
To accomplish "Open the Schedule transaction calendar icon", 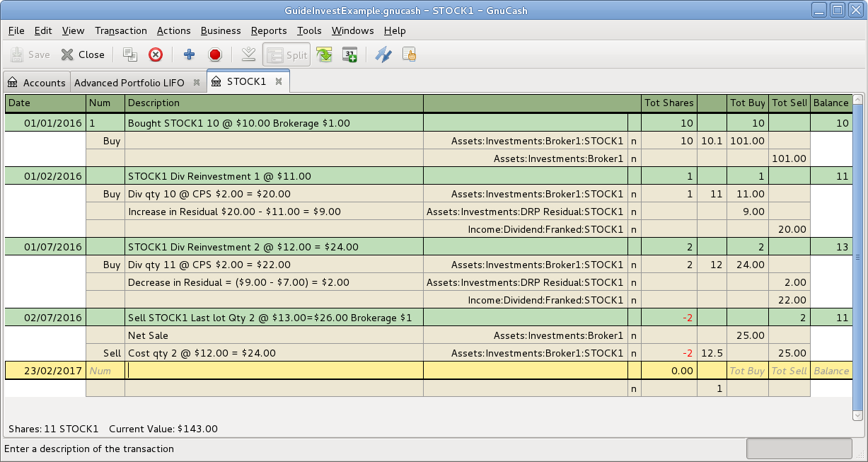I will click(x=349, y=54).
